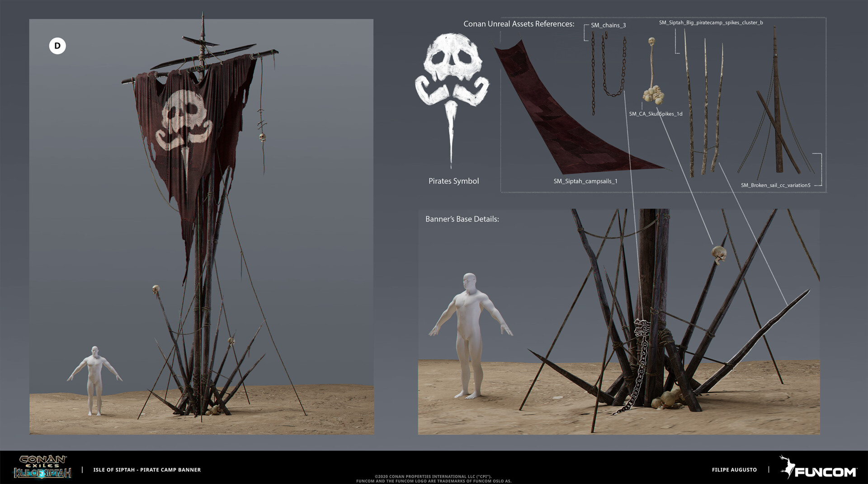Click the "Banner's Base Details:" heading
Image resolution: width=868 pixels, height=484 pixels.
click(462, 219)
